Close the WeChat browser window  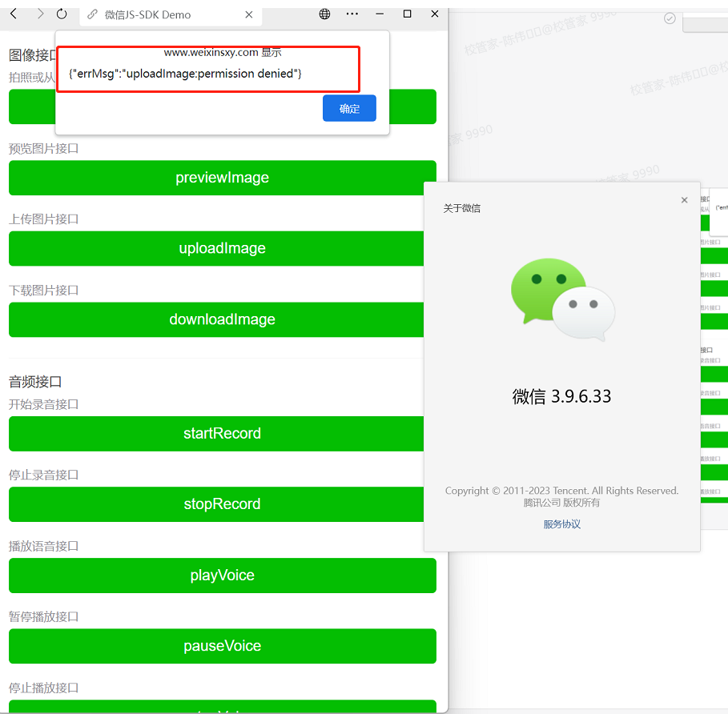[435, 14]
